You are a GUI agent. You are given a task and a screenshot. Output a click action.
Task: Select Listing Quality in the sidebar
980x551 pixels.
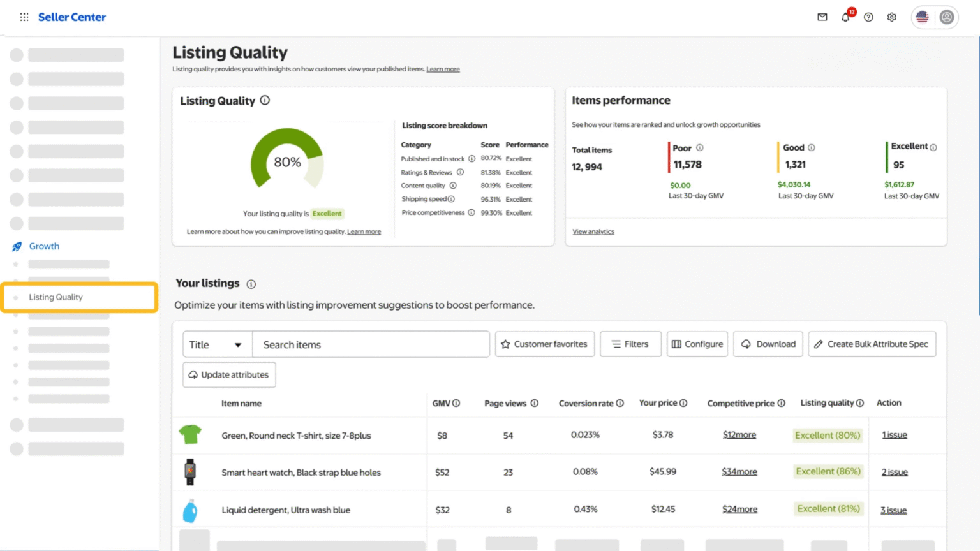[56, 297]
